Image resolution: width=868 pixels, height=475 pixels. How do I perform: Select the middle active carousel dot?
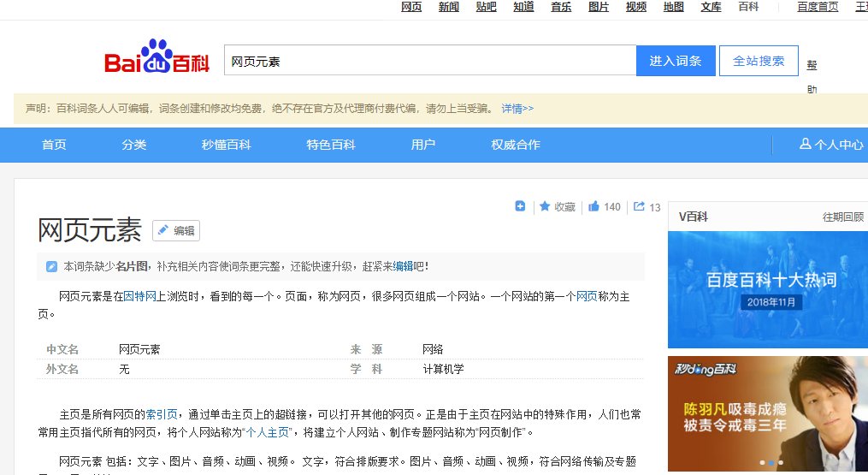[x=771, y=462]
